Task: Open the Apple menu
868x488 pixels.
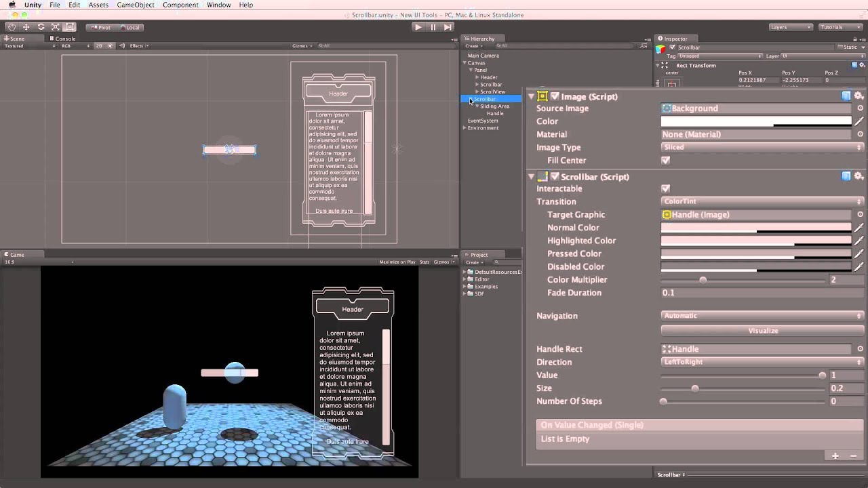Action: (12, 5)
